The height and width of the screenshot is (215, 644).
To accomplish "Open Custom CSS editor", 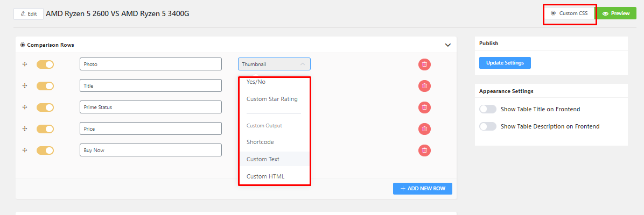I will [569, 13].
